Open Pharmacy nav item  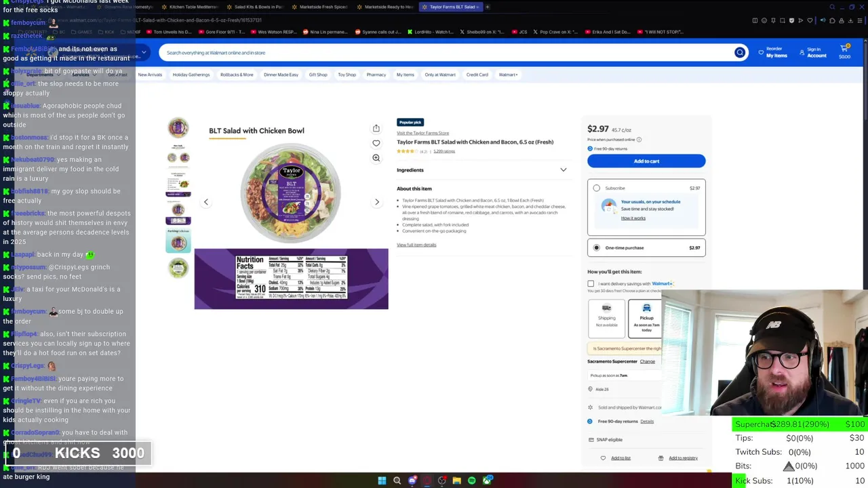tap(376, 75)
